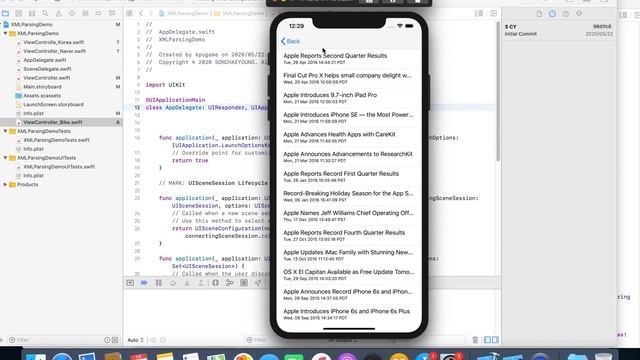The width and height of the screenshot is (640, 360).
Task: Open Debug View Hierarchy in debug bar
Action: coord(216,282)
